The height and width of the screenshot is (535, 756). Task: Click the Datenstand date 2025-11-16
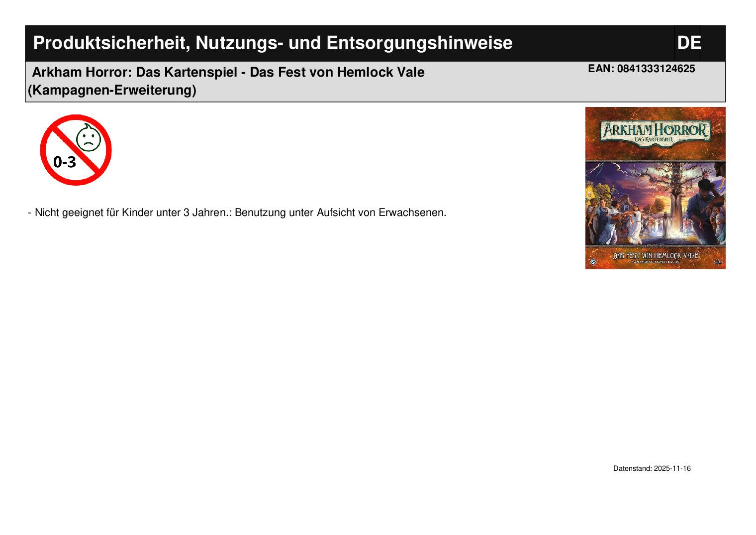[672, 468]
